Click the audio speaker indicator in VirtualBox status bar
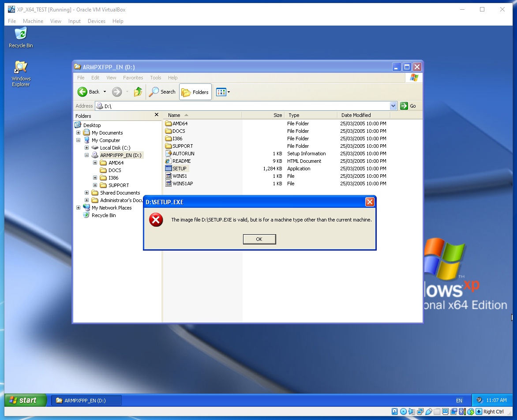The image size is (517, 420). [412, 412]
